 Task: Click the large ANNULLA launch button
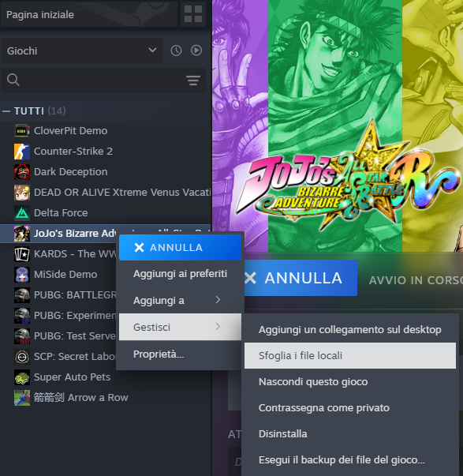(301, 278)
